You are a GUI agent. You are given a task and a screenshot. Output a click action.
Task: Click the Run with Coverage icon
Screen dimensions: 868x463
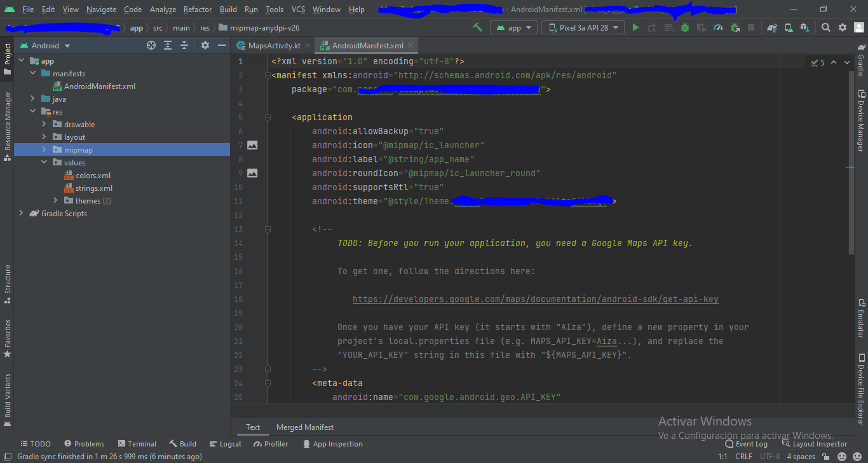702,27
